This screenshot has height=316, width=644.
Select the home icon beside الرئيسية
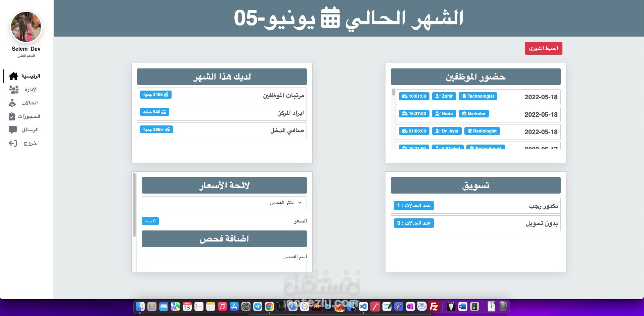(13, 76)
